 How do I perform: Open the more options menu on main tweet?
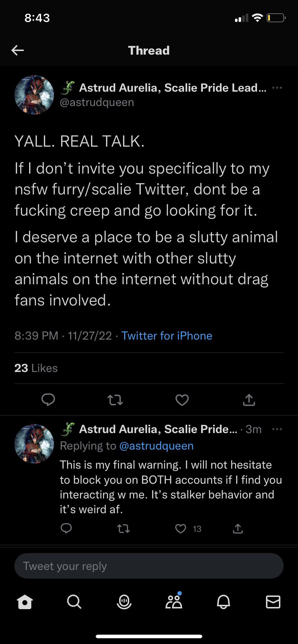pos(277,88)
